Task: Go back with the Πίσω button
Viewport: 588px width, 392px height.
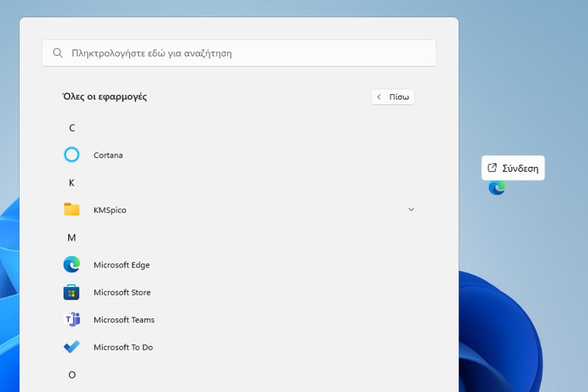Action: pos(393,96)
